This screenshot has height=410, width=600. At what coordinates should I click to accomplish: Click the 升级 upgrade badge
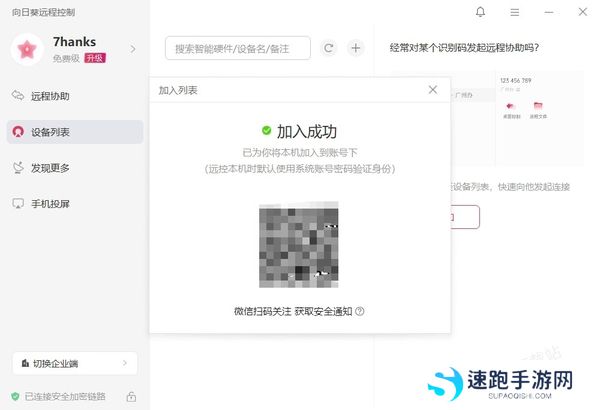[x=95, y=58]
